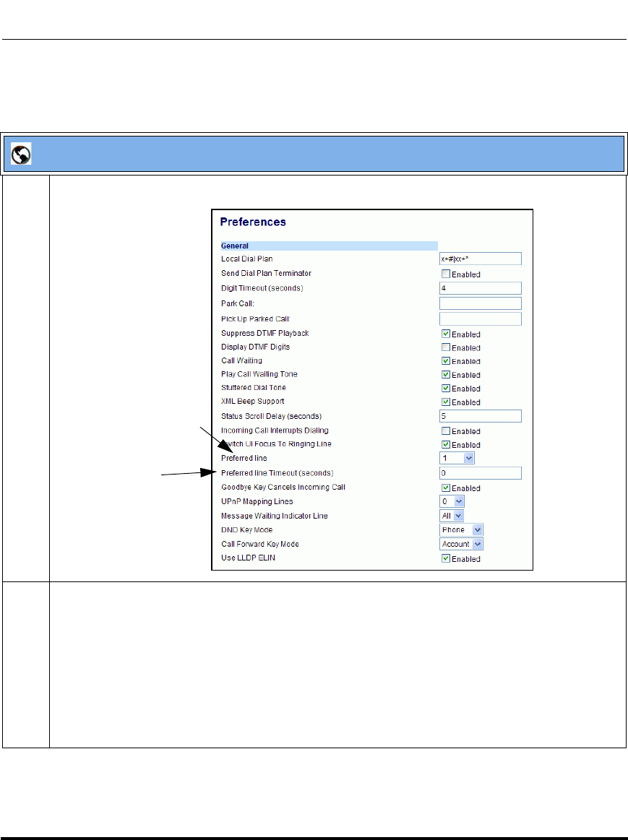Uncheck Suppress DTMF Playback option

446,334
